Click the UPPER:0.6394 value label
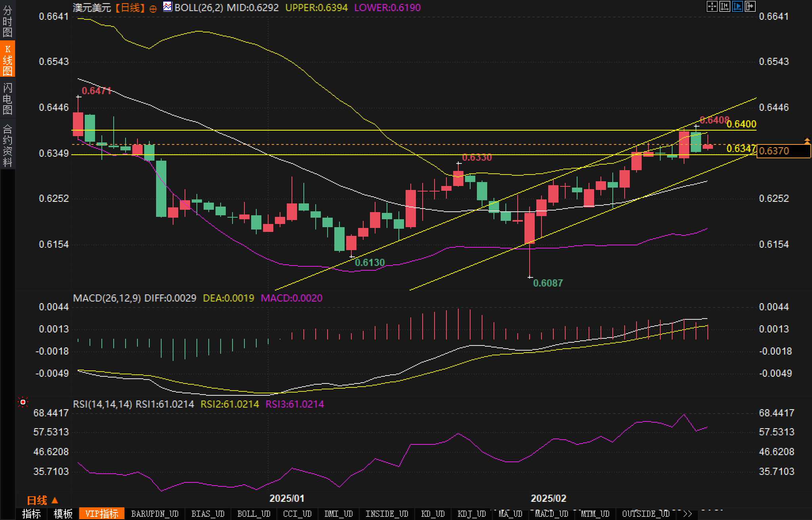 pos(316,8)
